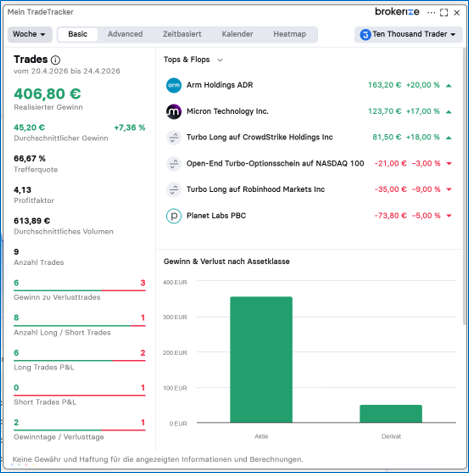Close the TradeTracker widget
The image size is (469, 473).
457,13
